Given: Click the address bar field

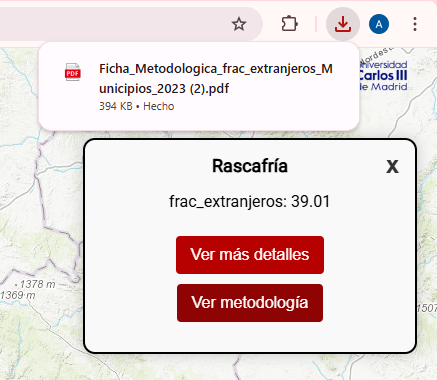Looking at the screenshot, I should (131, 24).
